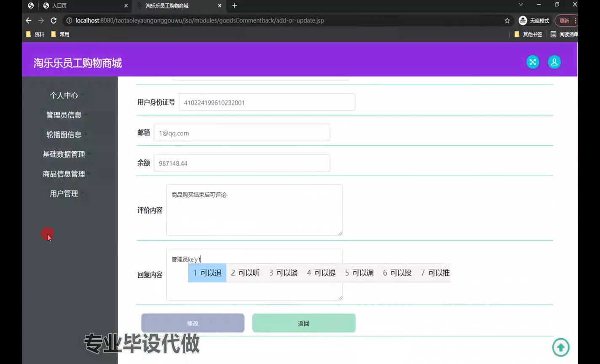Click the 余额 input field
The width and height of the screenshot is (600, 364).
point(242,163)
